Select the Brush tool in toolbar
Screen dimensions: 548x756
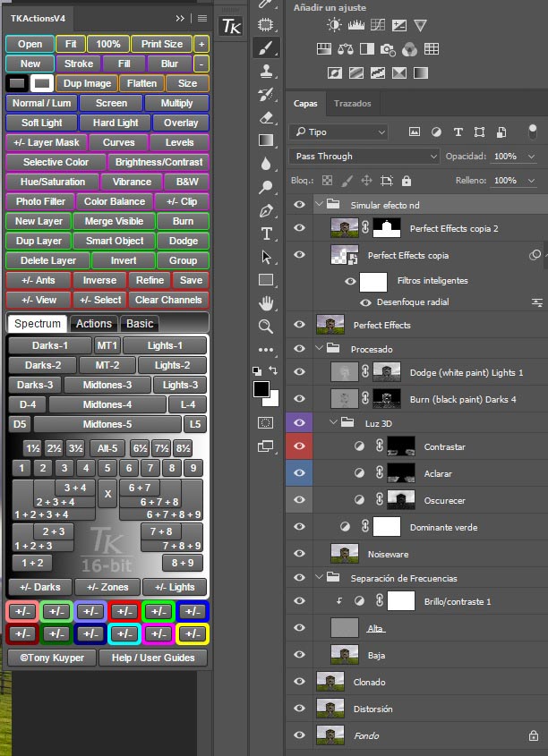266,47
